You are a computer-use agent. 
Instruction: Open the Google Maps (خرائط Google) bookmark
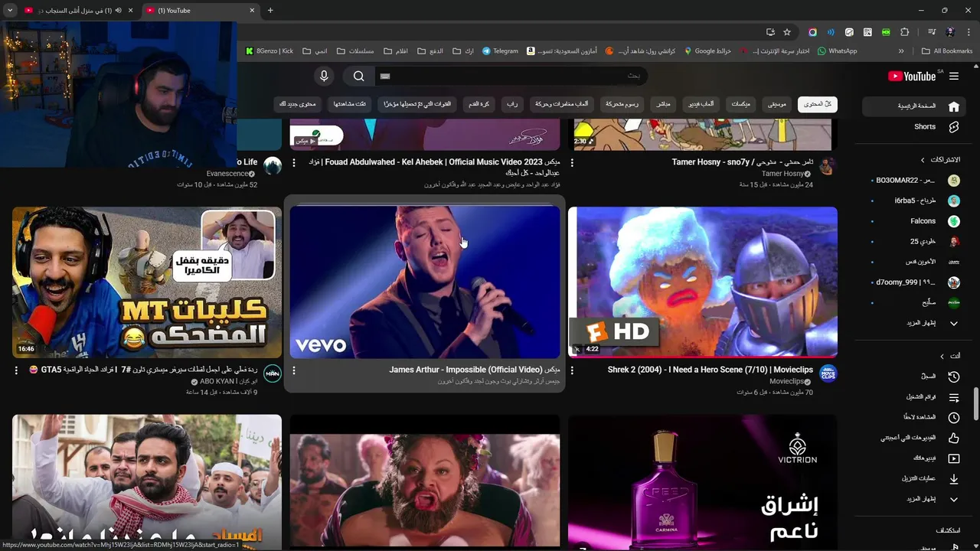(707, 51)
